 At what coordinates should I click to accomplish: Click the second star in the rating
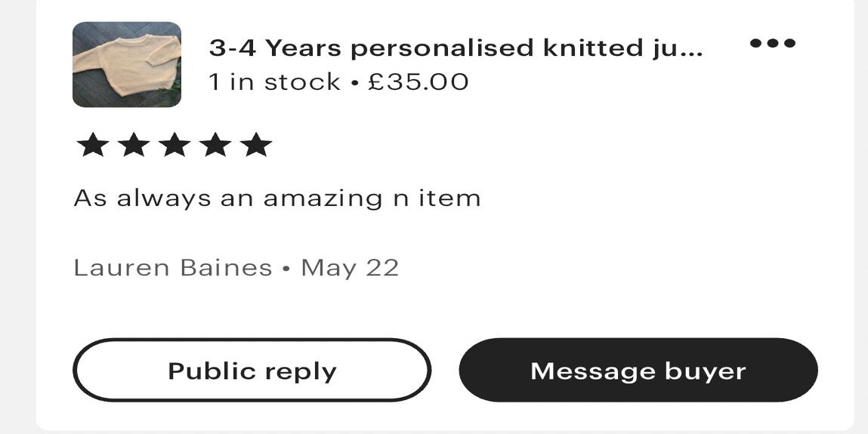134,145
